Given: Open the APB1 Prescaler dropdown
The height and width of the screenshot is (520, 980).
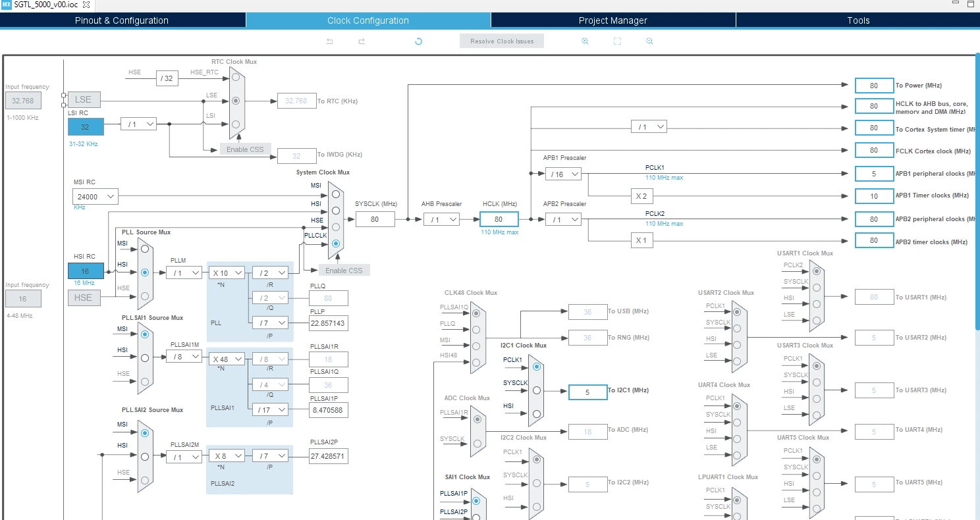Looking at the screenshot, I should tap(563, 174).
